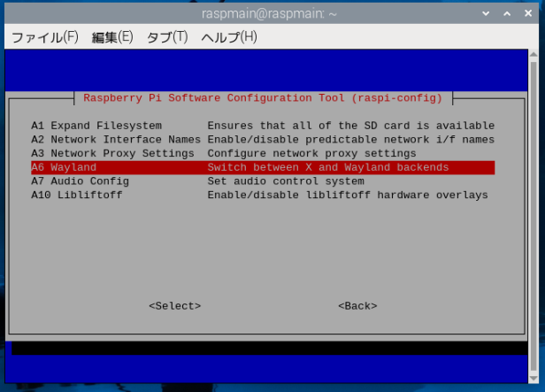545x392 pixels.
Task: Click the raspmain@raspmain window title
Action: [x=269, y=13]
